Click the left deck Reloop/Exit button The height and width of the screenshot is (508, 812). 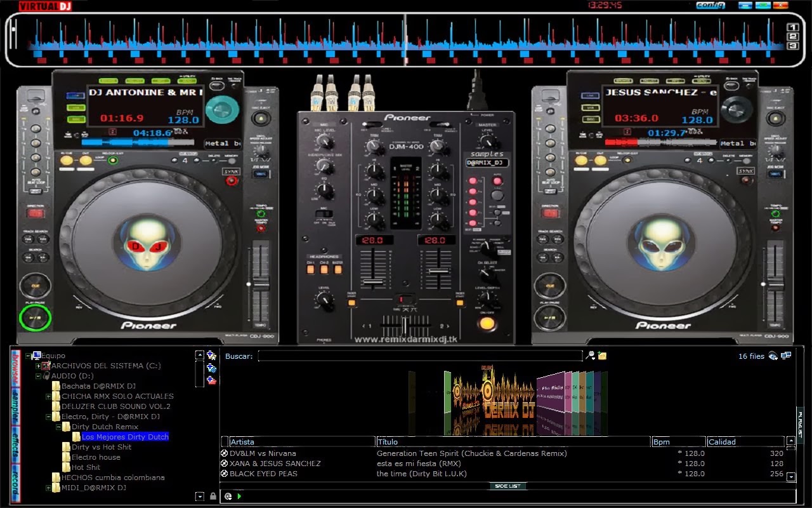coord(113,161)
